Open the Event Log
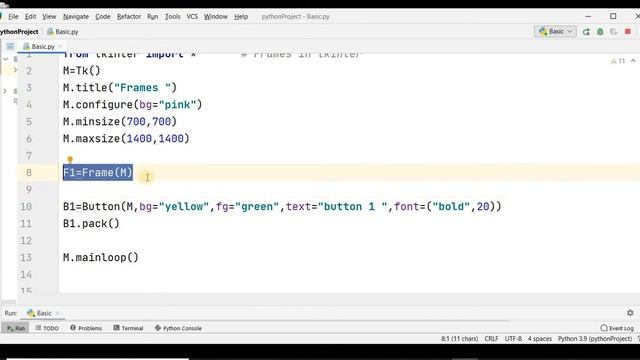The image size is (640, 360). pos(617,328)
